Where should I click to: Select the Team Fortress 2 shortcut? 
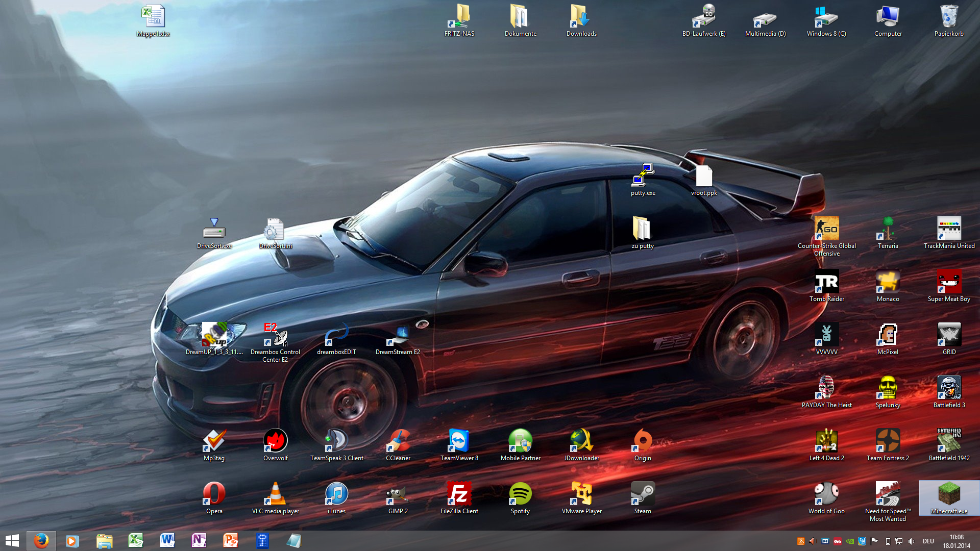888,441
